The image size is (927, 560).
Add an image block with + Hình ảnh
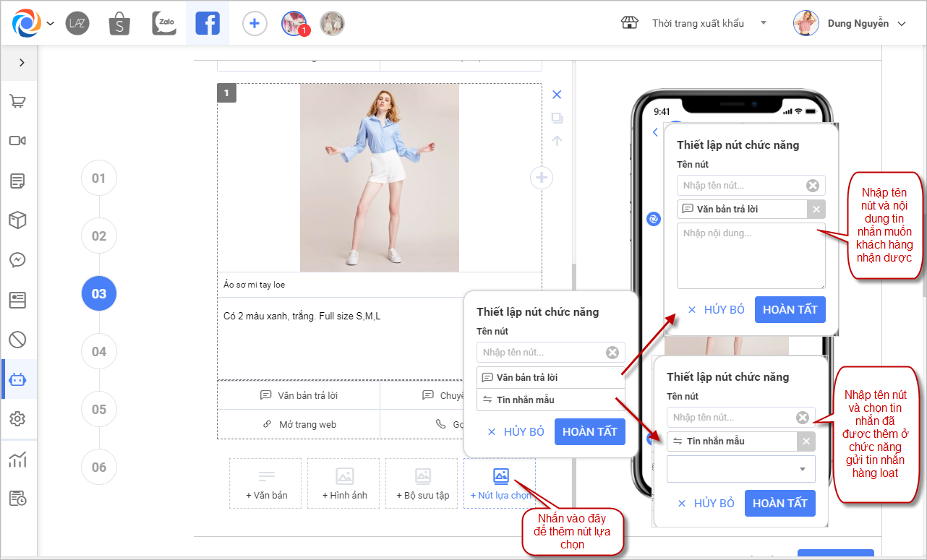pyautogui.click(x=345, y=483)
